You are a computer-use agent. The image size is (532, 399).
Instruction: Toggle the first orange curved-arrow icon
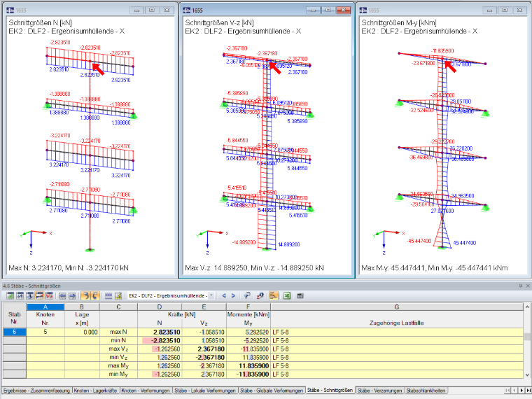coord(85,296)
